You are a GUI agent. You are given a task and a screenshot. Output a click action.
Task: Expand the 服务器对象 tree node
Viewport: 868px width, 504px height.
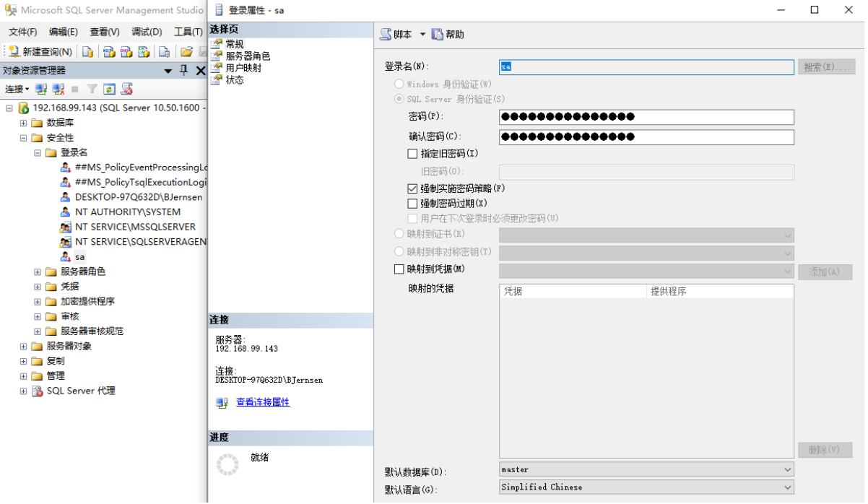click(24, 346)
